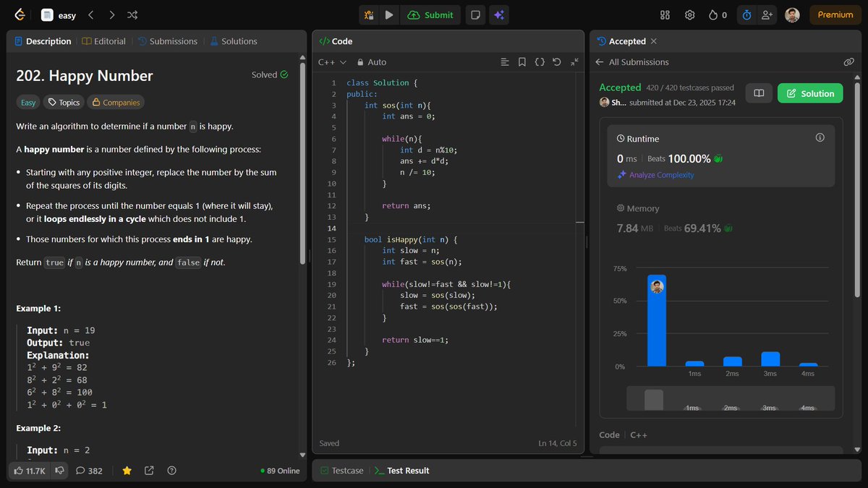
Task: Collapse the code panel with shrink icon
Action: [574, 62]
